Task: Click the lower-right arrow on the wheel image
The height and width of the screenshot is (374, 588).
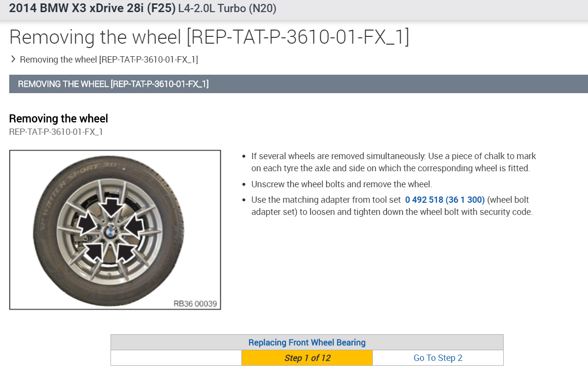Action: [127, 251]
